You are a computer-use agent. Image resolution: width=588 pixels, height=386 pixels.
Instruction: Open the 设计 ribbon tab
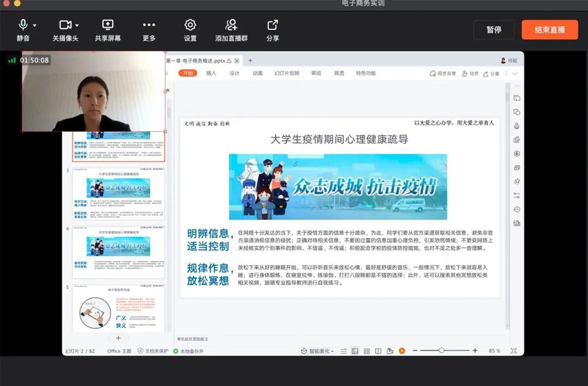click(235, 73)
